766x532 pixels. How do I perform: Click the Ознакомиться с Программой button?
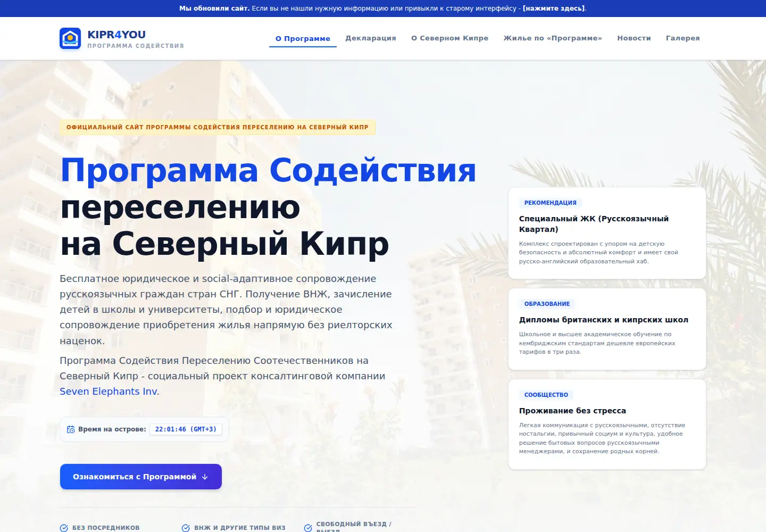click(x=141, y=477)
